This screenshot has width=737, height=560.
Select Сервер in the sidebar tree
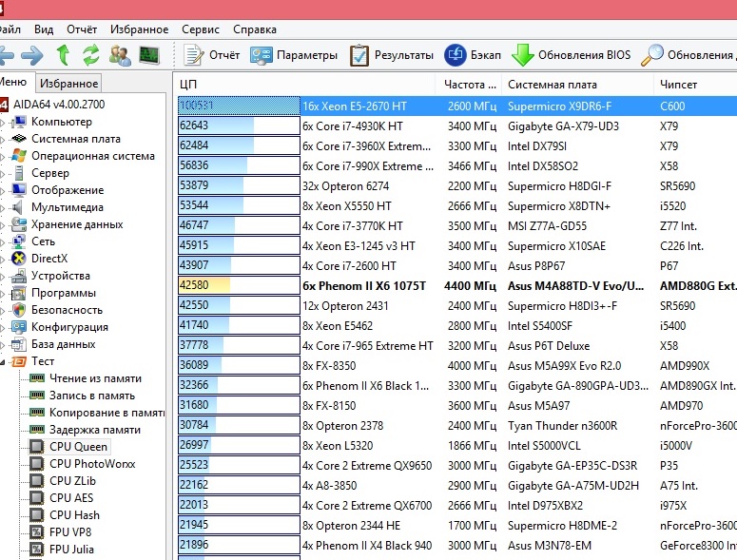tap(50, 173)
